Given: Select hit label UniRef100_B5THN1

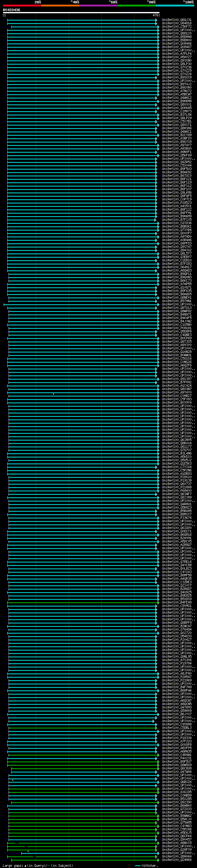Looking at the screenshot, I should click(177, 301).
